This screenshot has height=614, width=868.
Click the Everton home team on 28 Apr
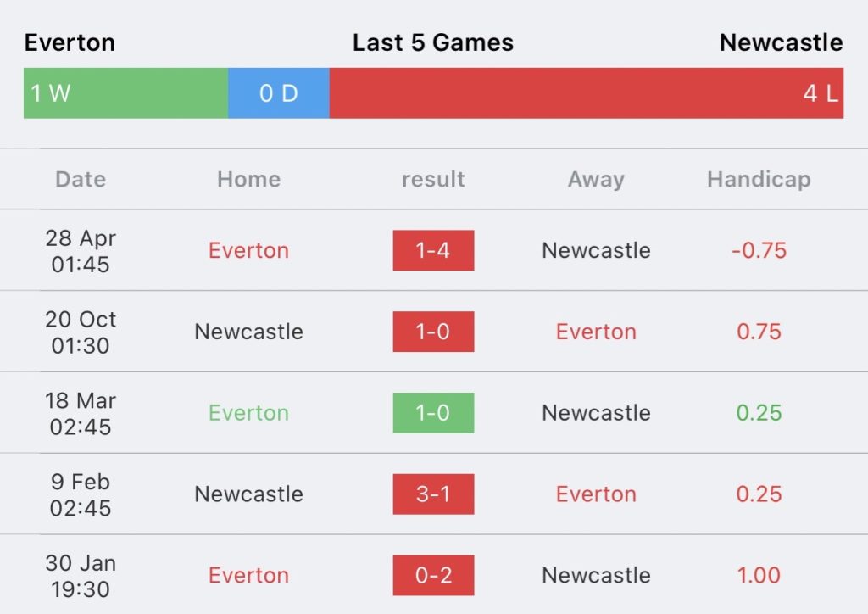coord(248,250)
